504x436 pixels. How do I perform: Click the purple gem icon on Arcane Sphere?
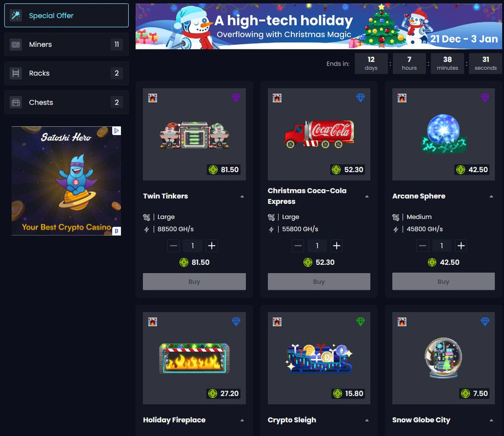(485, 98)
